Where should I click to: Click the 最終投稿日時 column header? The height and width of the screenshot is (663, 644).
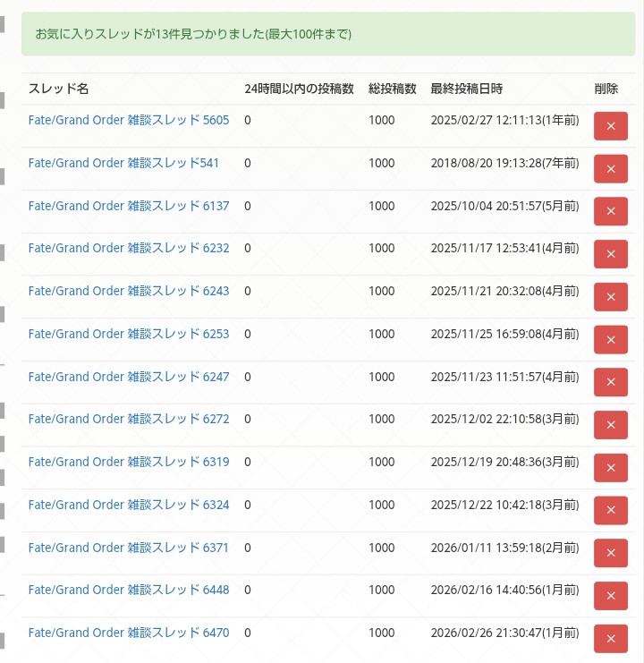click(466, 89)
